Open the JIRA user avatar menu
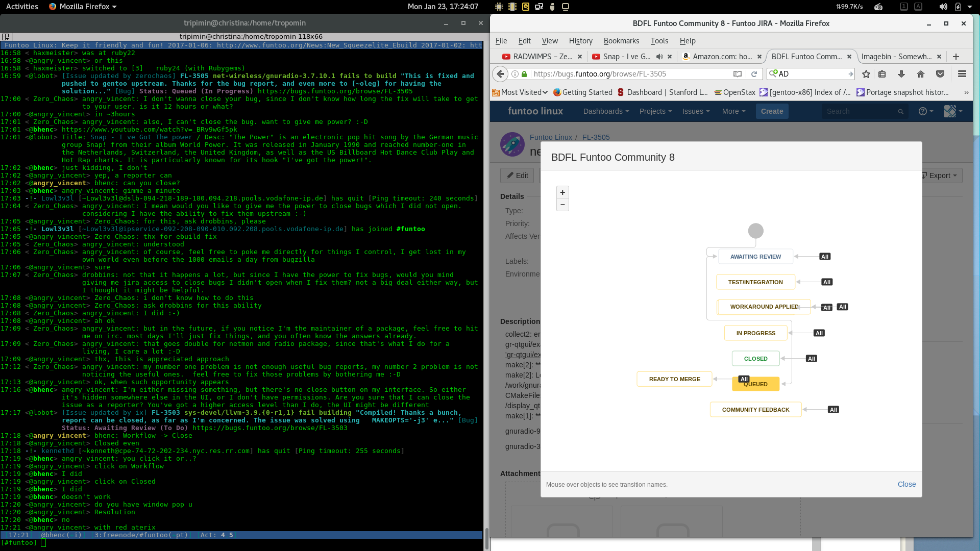The width and height of the screenshot is (980, 551). 952,111
